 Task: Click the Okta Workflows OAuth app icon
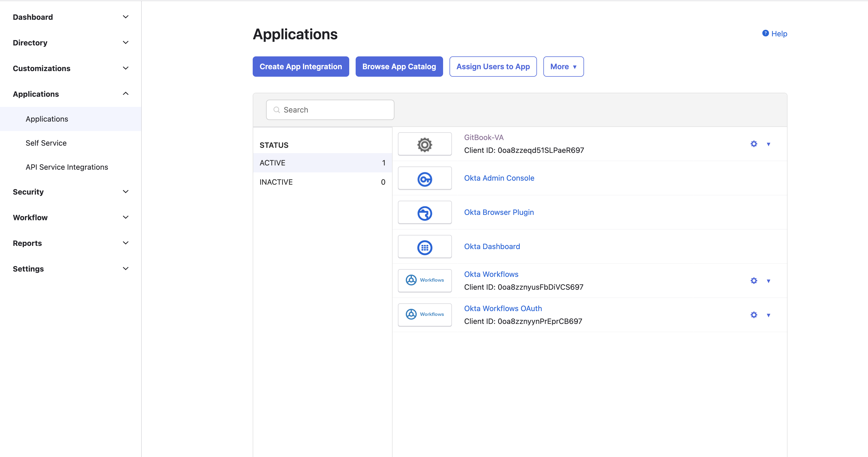[425, 315]
